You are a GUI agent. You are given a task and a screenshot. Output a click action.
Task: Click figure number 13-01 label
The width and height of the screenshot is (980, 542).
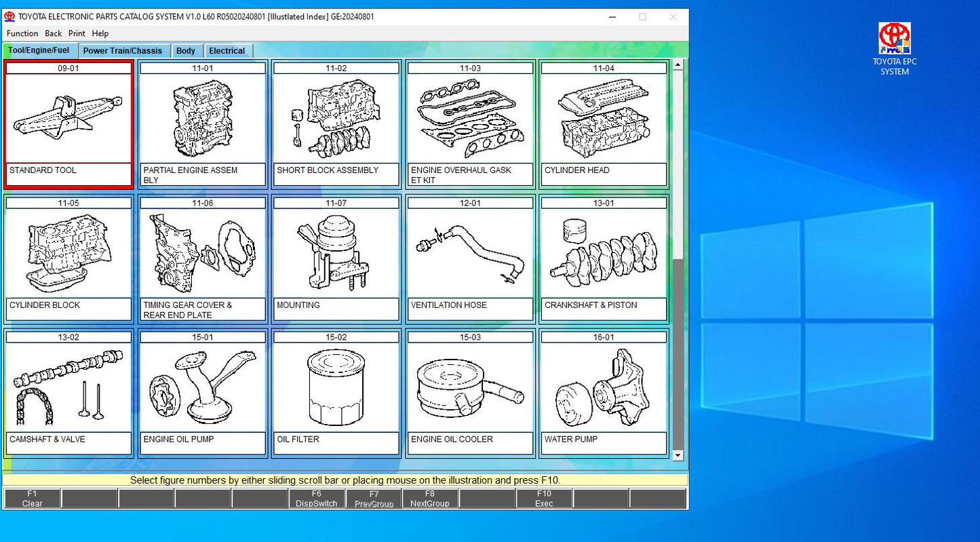pos(604,203)
